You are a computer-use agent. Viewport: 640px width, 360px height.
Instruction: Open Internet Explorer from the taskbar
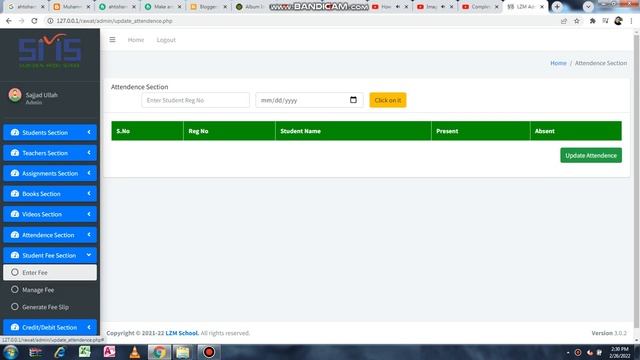(60, 352)
